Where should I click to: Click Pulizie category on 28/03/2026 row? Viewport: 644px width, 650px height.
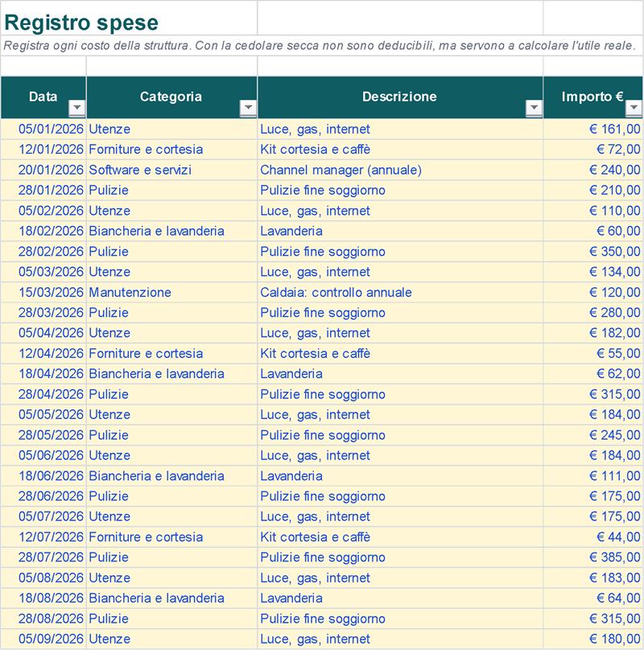click(x=171, y=313)
